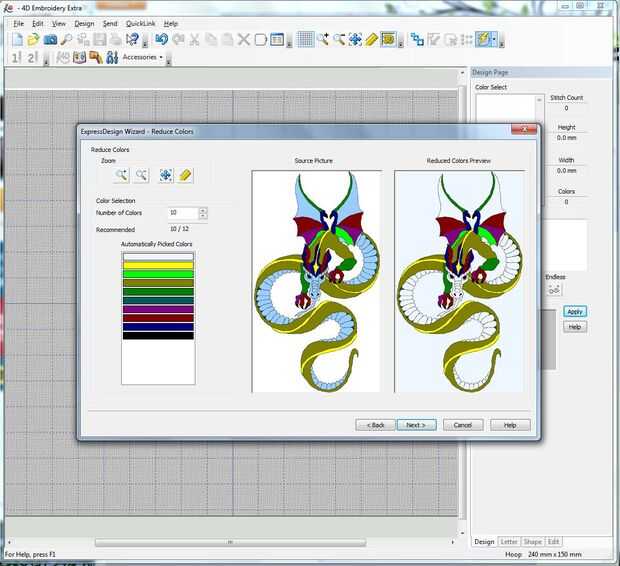Select the yellow swatch in Automatically Picked Colors
Screen dimensions: 620x566
(158, 265)
